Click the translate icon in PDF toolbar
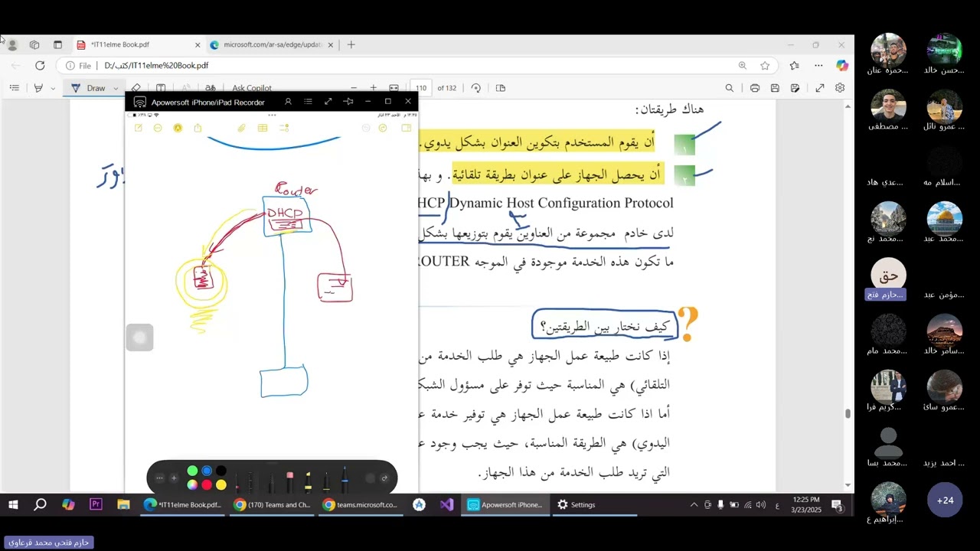980x551 pixels. [210, 88]
